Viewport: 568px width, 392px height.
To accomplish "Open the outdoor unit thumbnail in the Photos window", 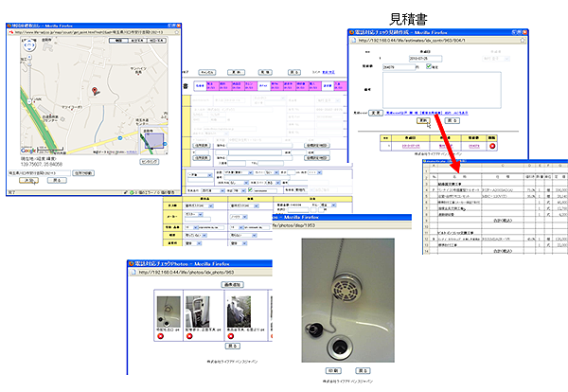I will (239, 312).
